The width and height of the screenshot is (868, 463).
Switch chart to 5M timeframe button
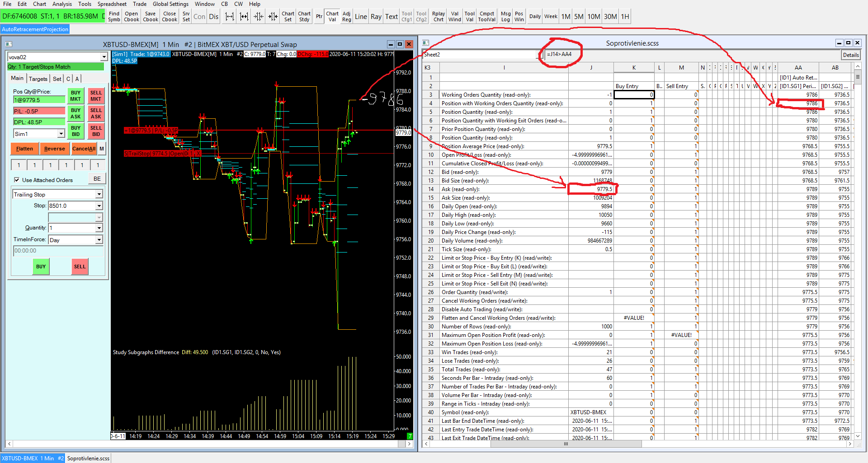click(579, 17)
